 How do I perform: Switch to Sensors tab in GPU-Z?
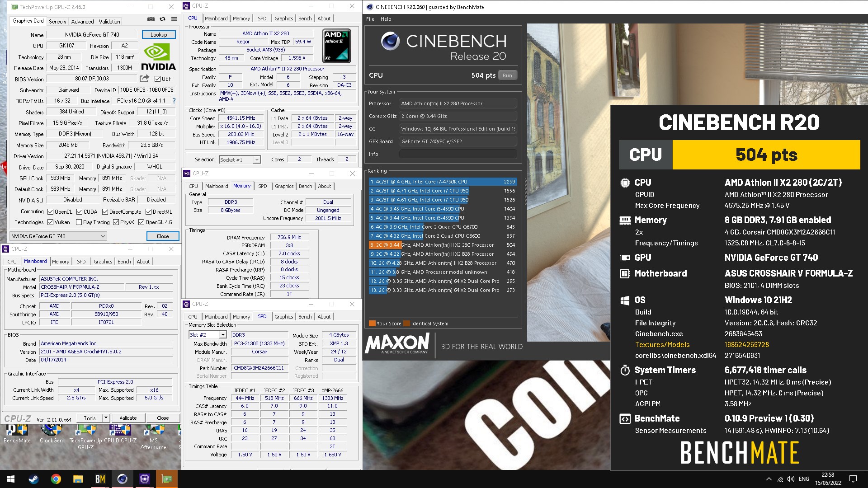pos(57,21)
